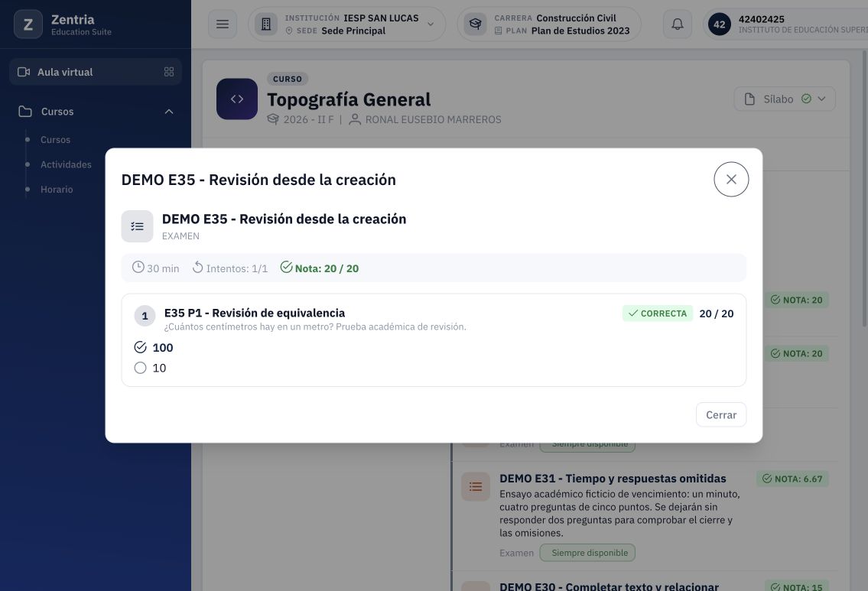Click the teacher name RONAL EUSEBIO MARREROS
This screenshot has height=591, width=868.
433,119
